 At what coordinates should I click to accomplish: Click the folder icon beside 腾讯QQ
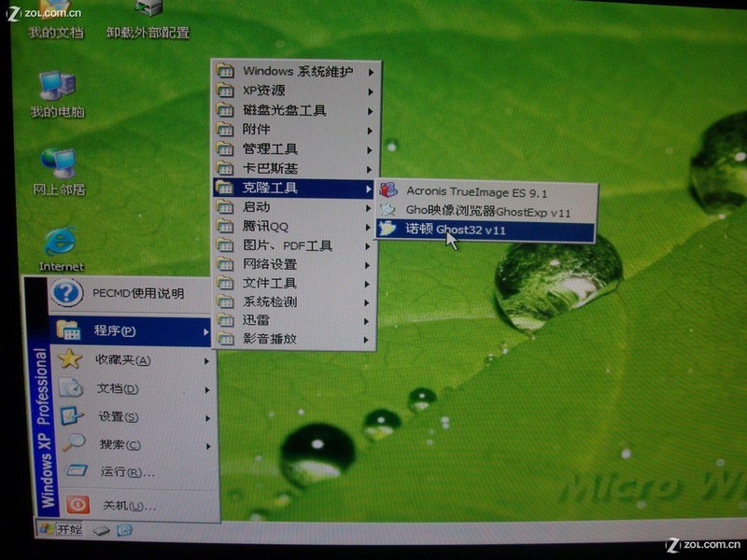(x=225, y=226)
